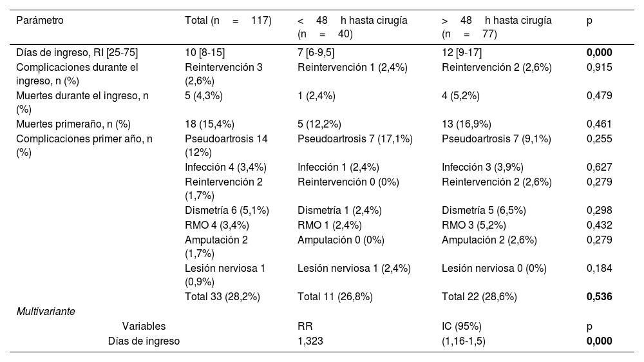
Task: Click the "< 48 h hasta cirugía" header
Action: (x=352, y=26)
